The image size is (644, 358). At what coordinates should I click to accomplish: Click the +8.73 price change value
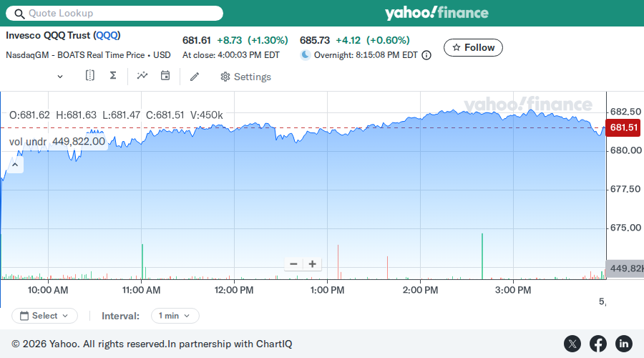pos(230,40)
